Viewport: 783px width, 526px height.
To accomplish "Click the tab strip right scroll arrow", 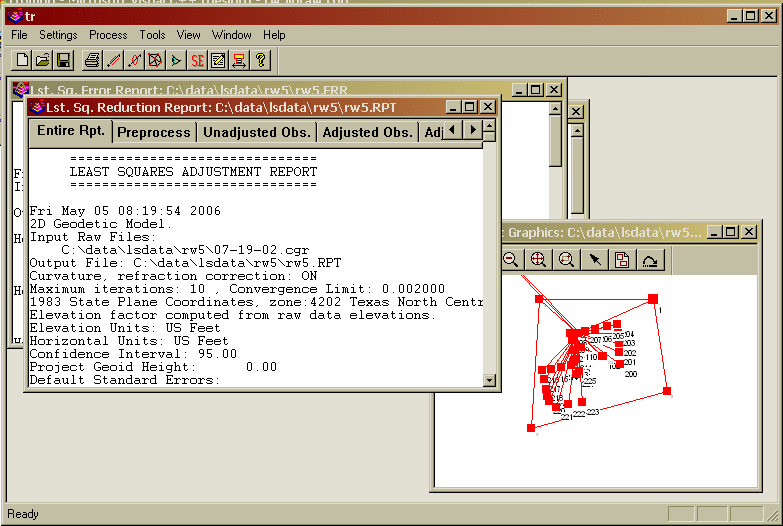I will click(x=472, y=130).
